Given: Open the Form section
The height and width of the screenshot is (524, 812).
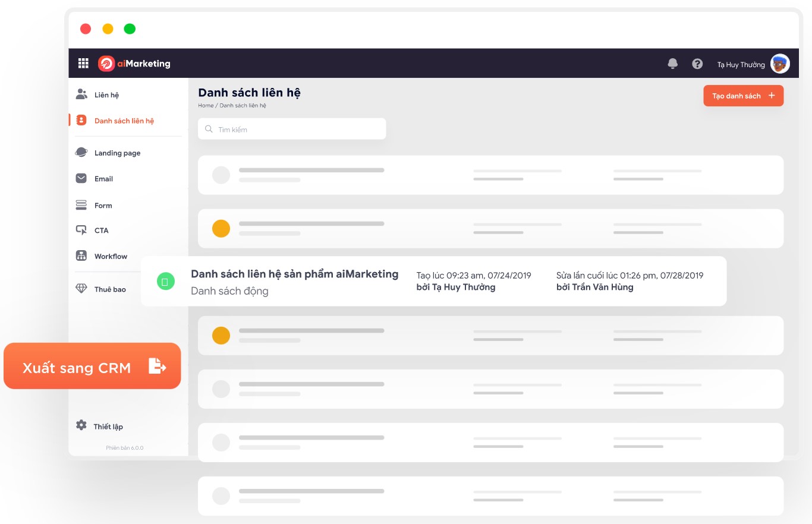Looking at the screenshot, I should [103, 206].
